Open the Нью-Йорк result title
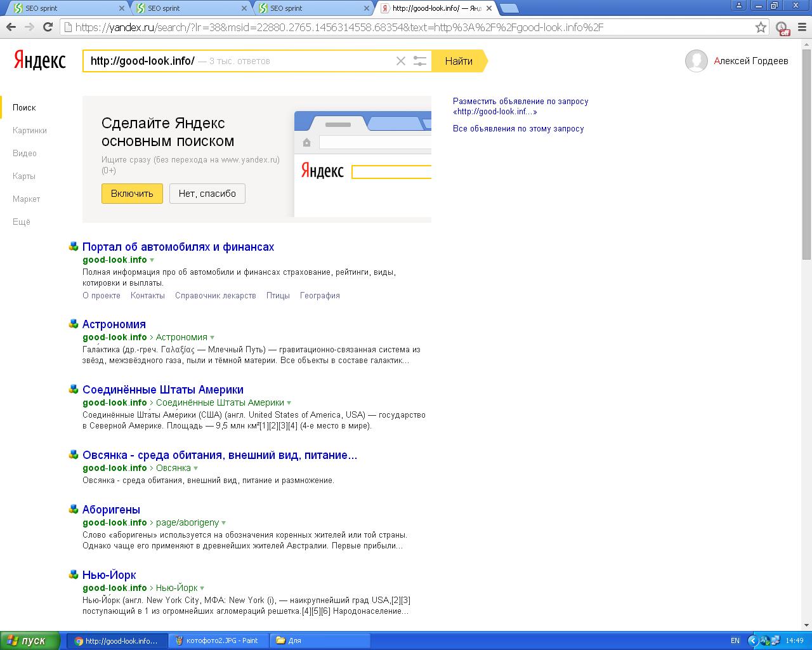 click(x=109, y=574)
